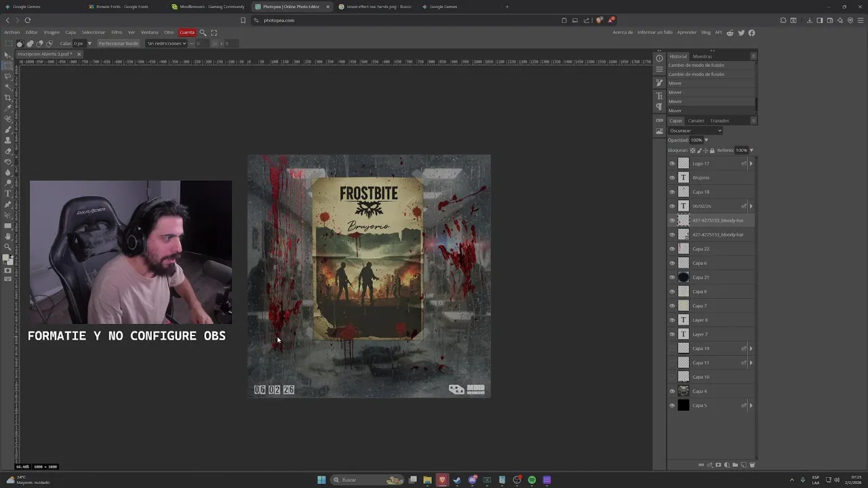Select the Rectangle shape tool
Viewport: 868px width, 488px height.
(x=8, y=225)
